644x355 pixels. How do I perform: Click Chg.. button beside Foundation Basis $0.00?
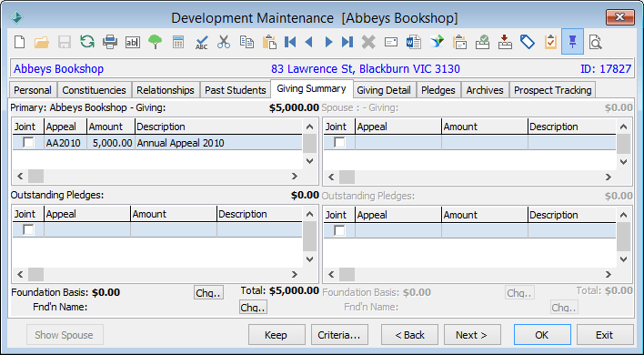[208, 292]
